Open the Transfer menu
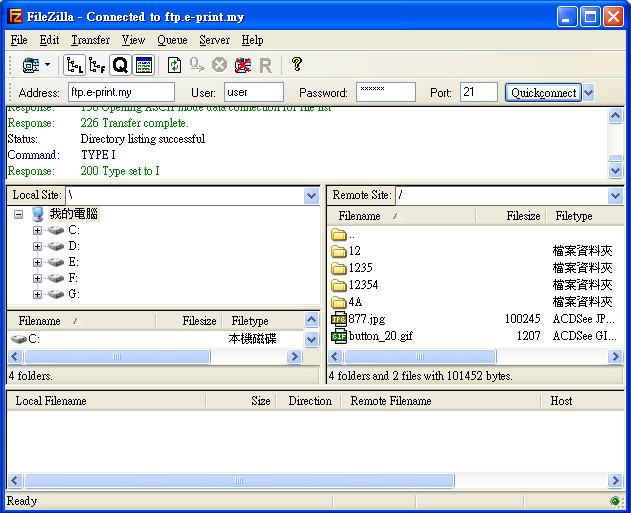The image size is (631, 513). coord(91,40)
